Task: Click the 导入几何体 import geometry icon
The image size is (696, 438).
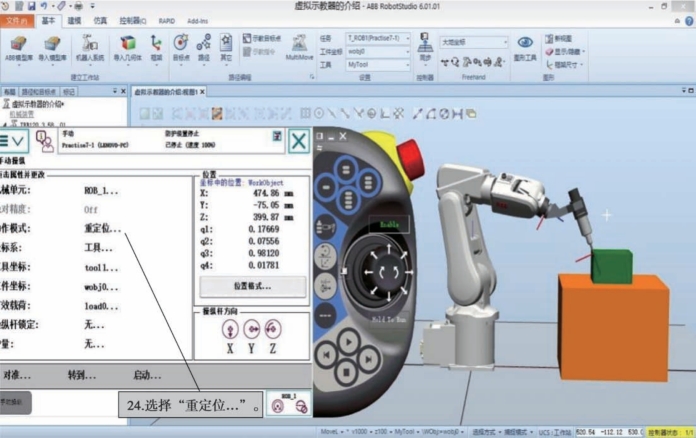Action: tap(128, 48)
